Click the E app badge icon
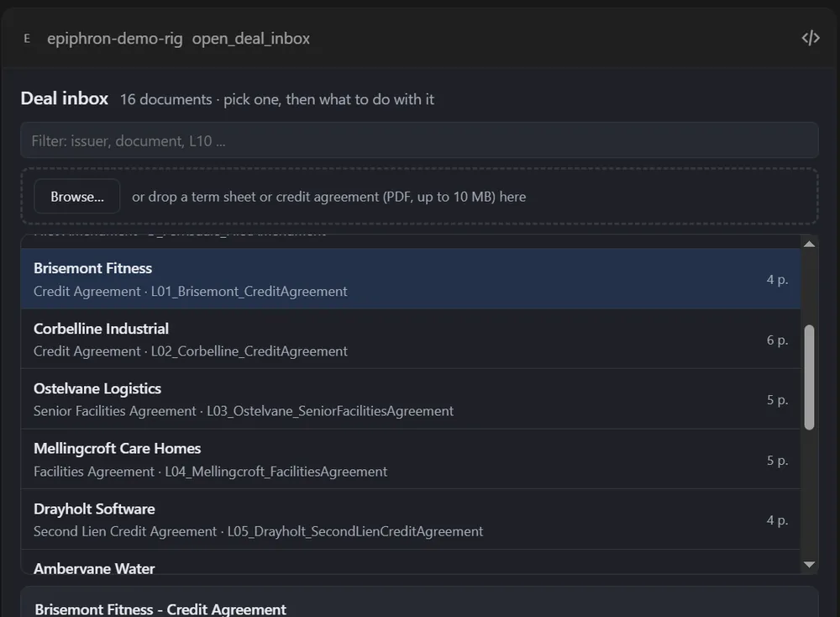This screenshot has height=617, width=840. tap(27, 39)
